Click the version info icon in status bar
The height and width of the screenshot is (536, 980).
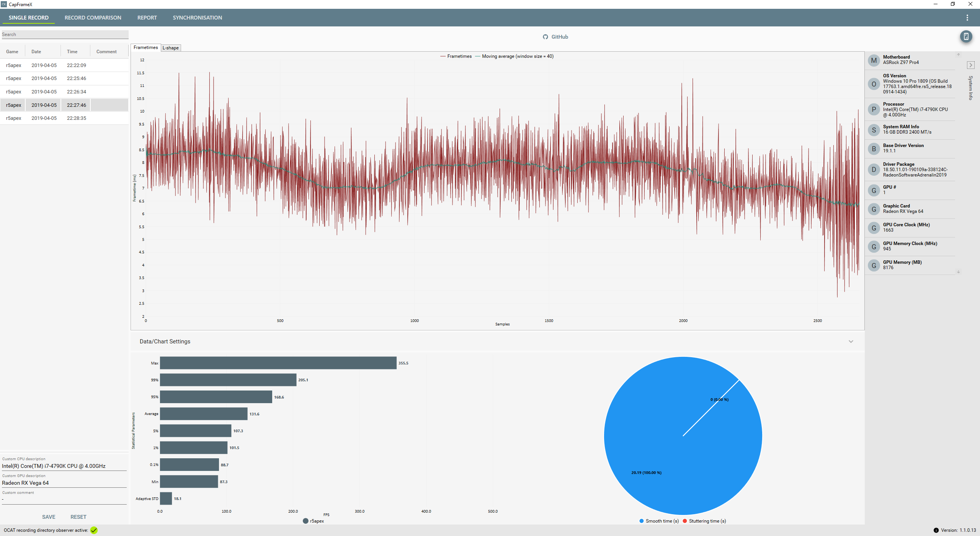click(x=936, y=530)
